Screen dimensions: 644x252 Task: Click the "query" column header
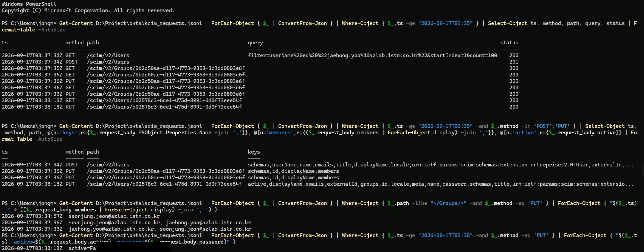(x=255, y=43)
